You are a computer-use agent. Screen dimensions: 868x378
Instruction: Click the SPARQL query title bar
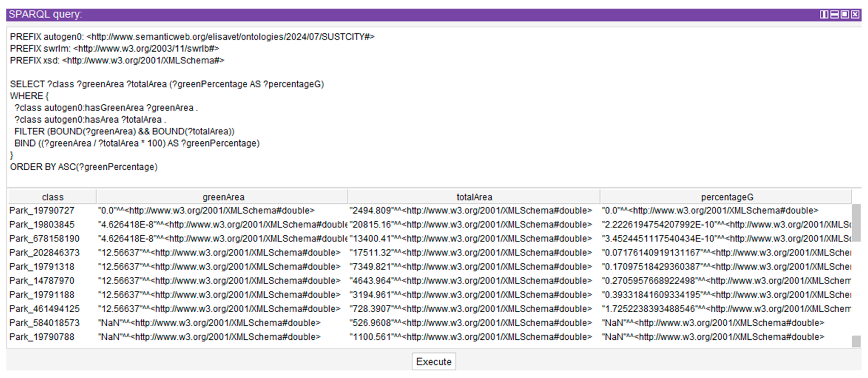tap(404, 14)
